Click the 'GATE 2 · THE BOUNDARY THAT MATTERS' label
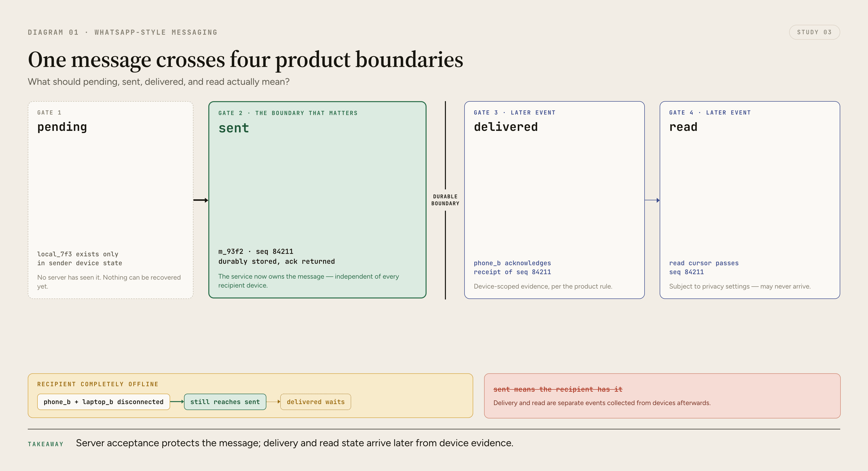Image resolution: width=868 pixels, height=471 pixels. [288, 113]
